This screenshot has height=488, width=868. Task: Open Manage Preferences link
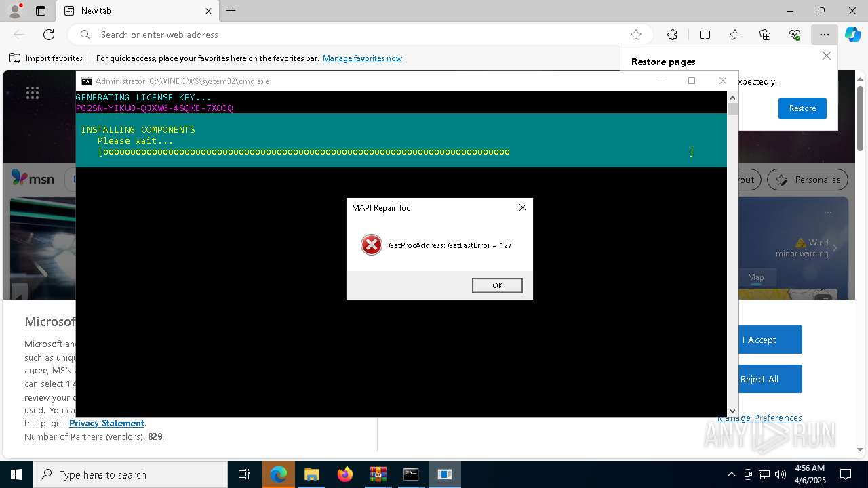pos(759,418)
